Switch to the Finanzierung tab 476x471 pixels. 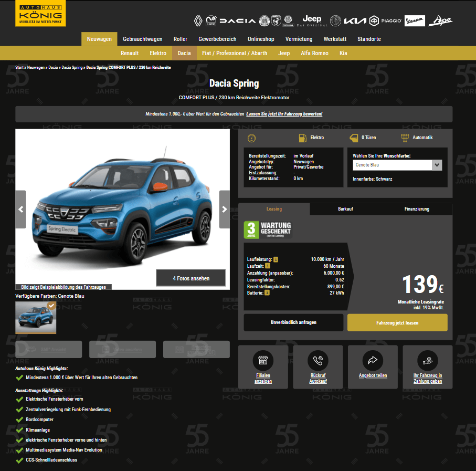417,209
